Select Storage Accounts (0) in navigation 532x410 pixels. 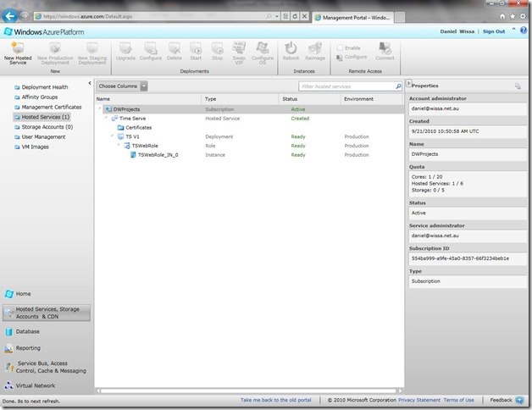47,127
